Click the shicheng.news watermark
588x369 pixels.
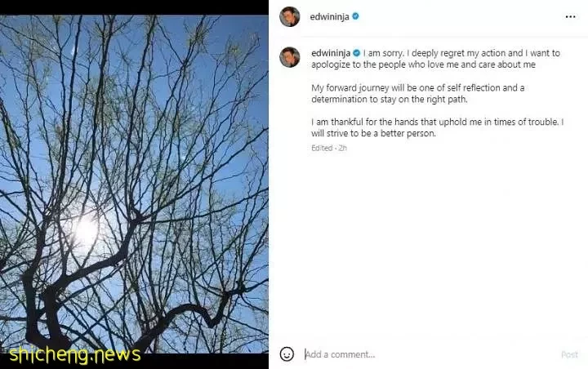click(x=75, y=355)
